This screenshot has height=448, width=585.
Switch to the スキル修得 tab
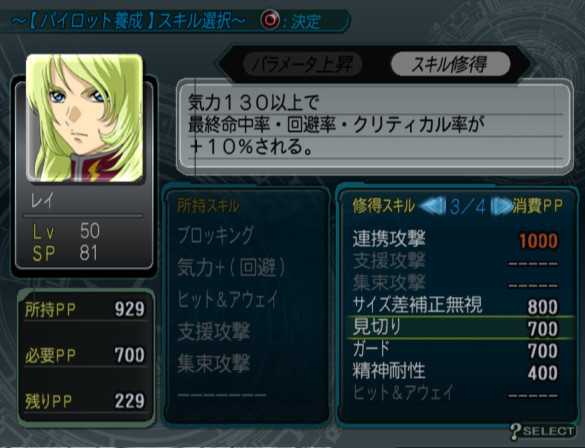pos(450,64)
